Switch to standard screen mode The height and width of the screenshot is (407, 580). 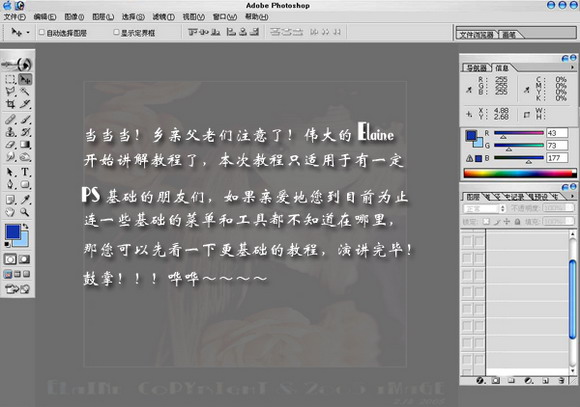pyautogui.click(x=8, y=274)
